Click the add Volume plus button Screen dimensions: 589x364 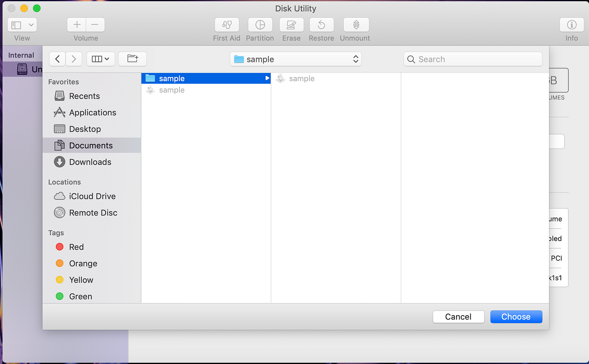tap(77, 25)
